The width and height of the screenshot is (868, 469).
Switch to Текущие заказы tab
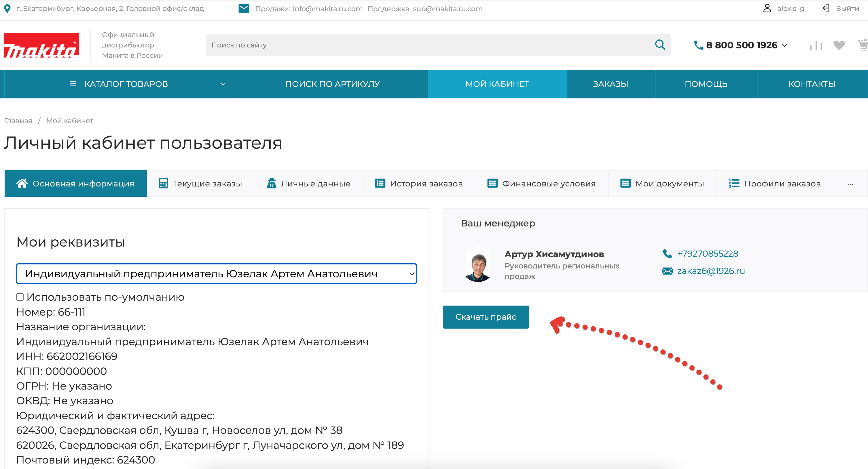[x=200, y=184]
